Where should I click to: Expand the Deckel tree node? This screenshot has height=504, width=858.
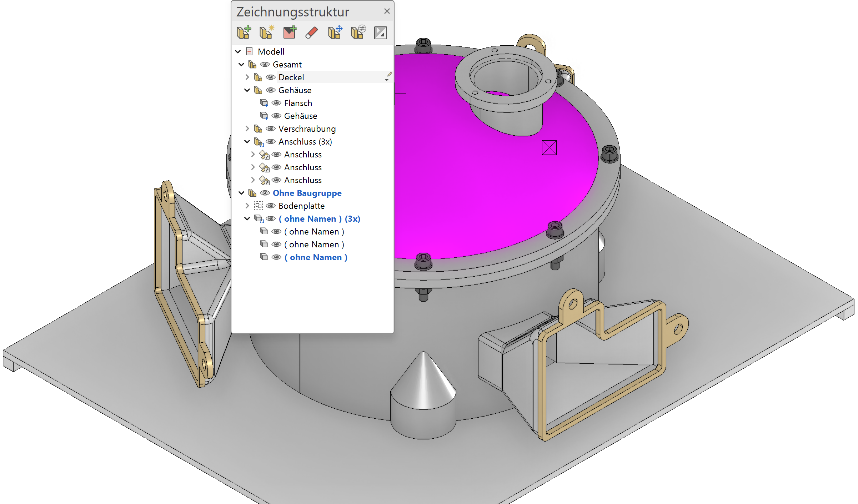tap(247, 77)
